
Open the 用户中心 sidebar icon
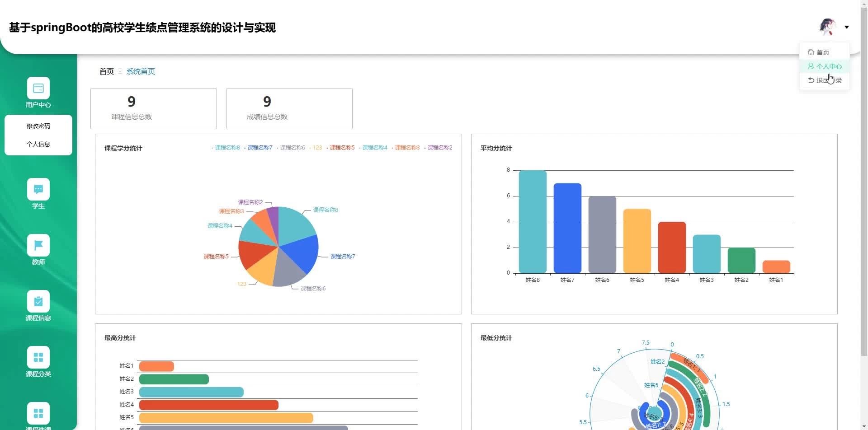pos(38,88)
